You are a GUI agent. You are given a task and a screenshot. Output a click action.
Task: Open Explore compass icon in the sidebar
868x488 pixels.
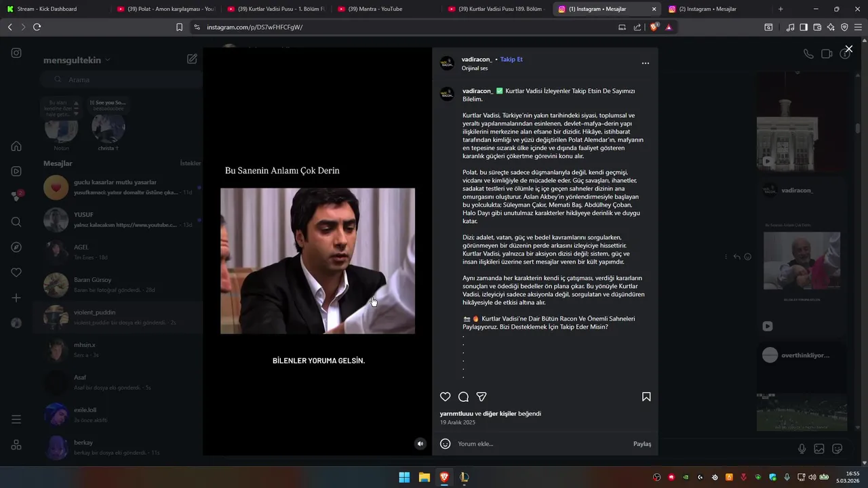[x=16, y=247]
